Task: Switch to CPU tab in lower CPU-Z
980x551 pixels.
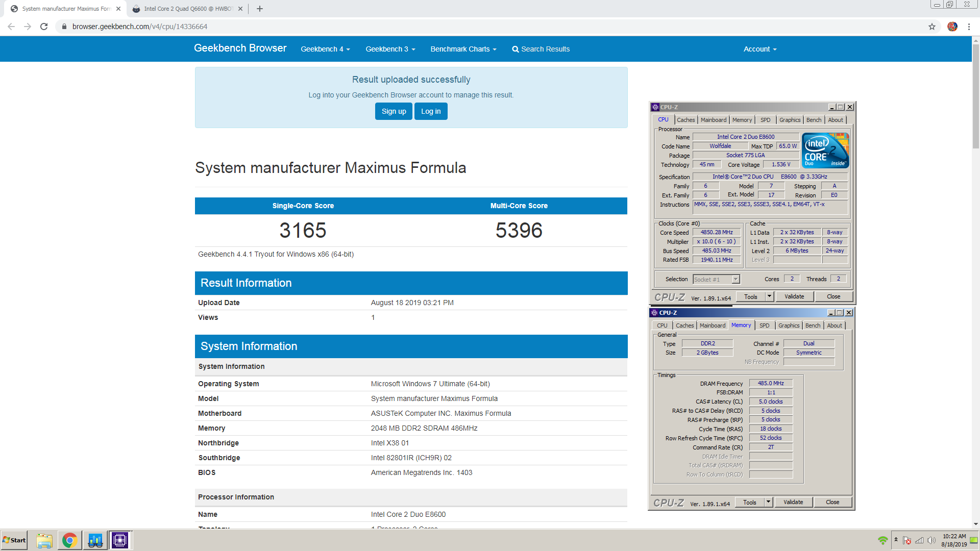Action: click(662, 325)
